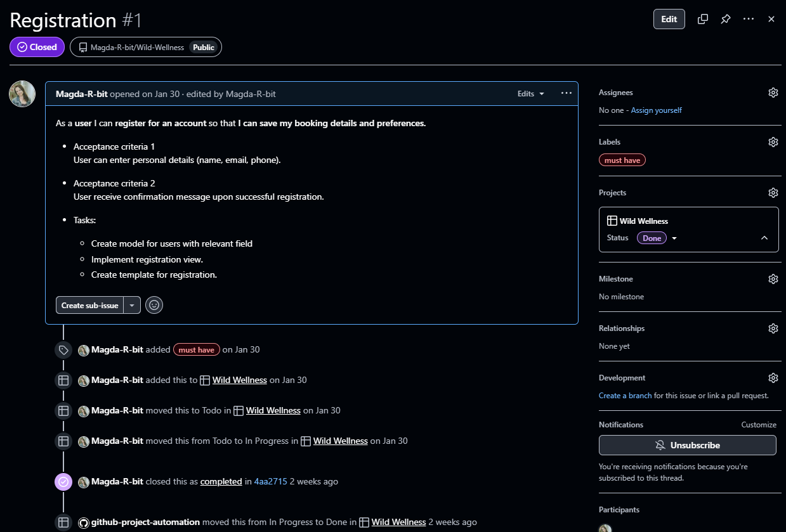This screenshot has height=532, width=786.
Task: Open Projects settings gear
Action: coord(773,193)
